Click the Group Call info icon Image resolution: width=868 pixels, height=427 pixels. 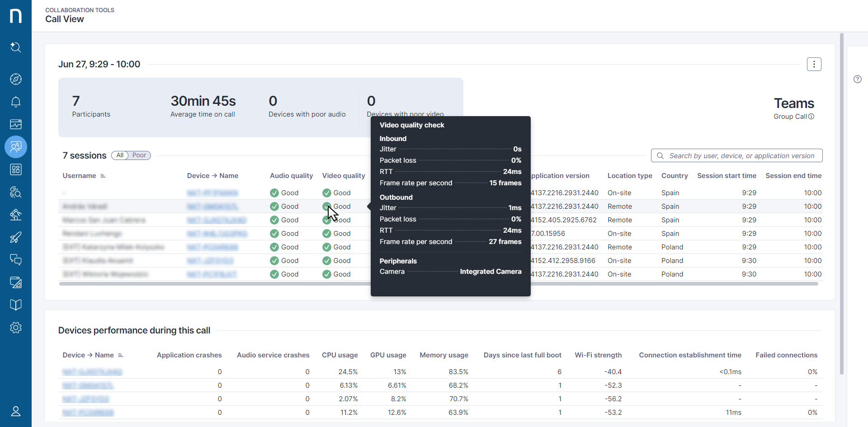coord(811,117)
